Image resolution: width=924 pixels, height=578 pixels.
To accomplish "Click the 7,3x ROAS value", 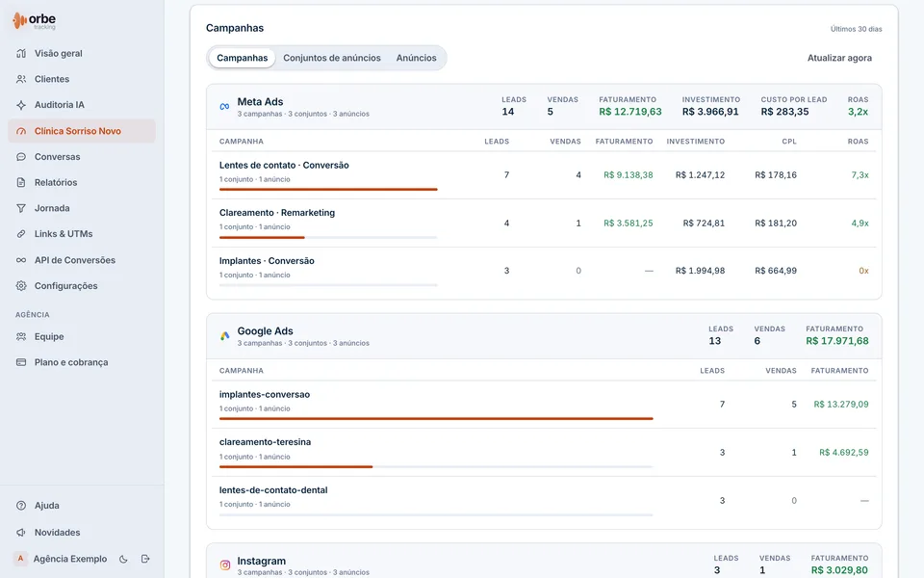I will [860, 175].
